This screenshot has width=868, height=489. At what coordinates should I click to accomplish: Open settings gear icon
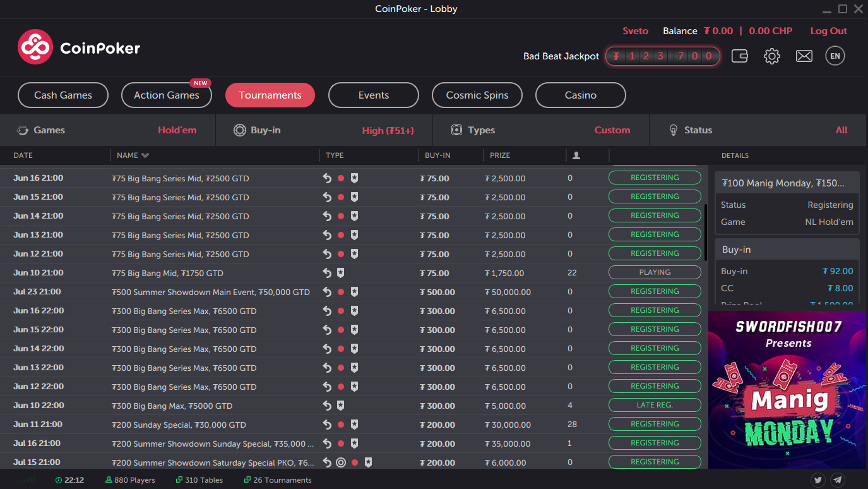[x=771, y=56]
